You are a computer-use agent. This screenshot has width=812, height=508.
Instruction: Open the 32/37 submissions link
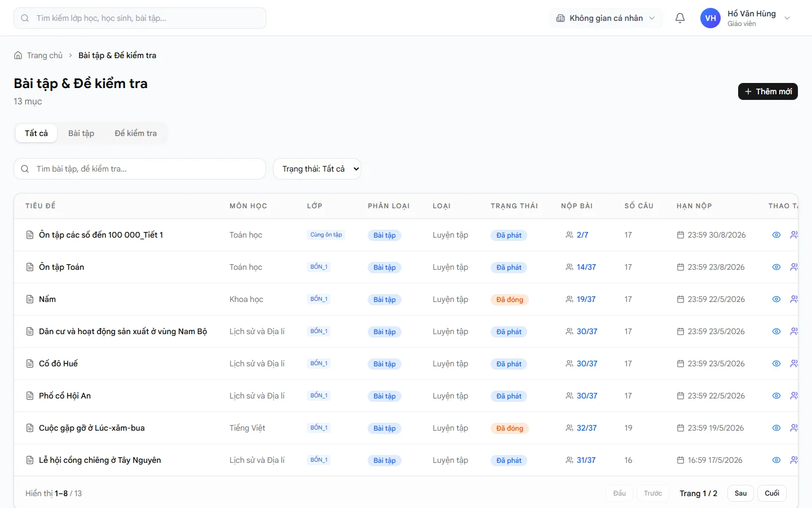click(587, 428)
